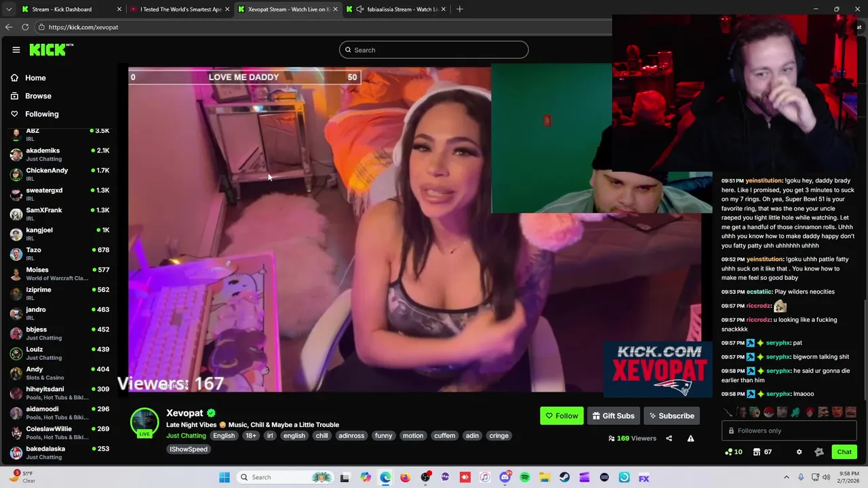Open Spotify from the taskbar

[x=525, y=477]
